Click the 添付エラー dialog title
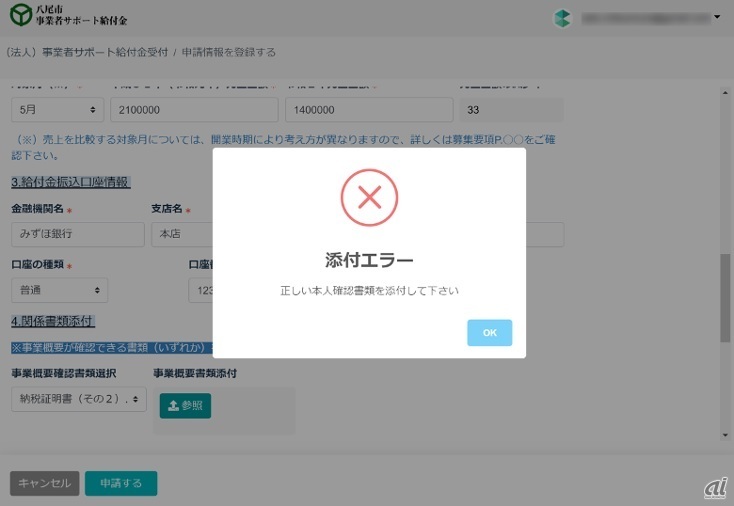734x506 pixels. click(x=369, y=260)
